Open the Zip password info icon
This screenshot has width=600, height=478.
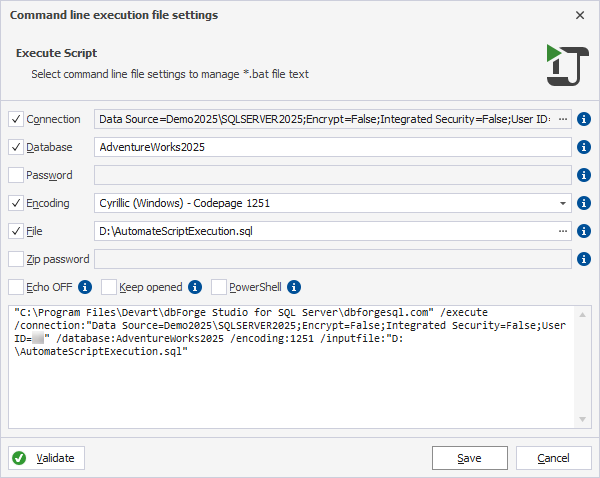pos(584,259)
